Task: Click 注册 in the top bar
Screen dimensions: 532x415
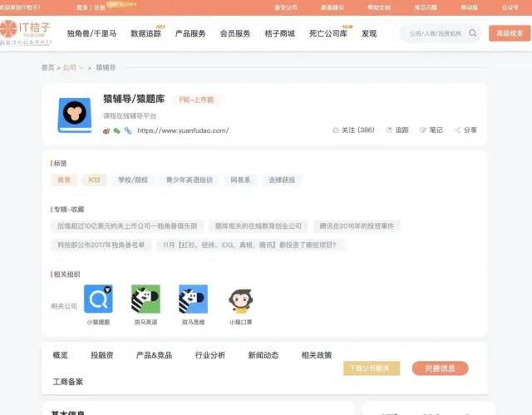Action: (x=100, y=7)
